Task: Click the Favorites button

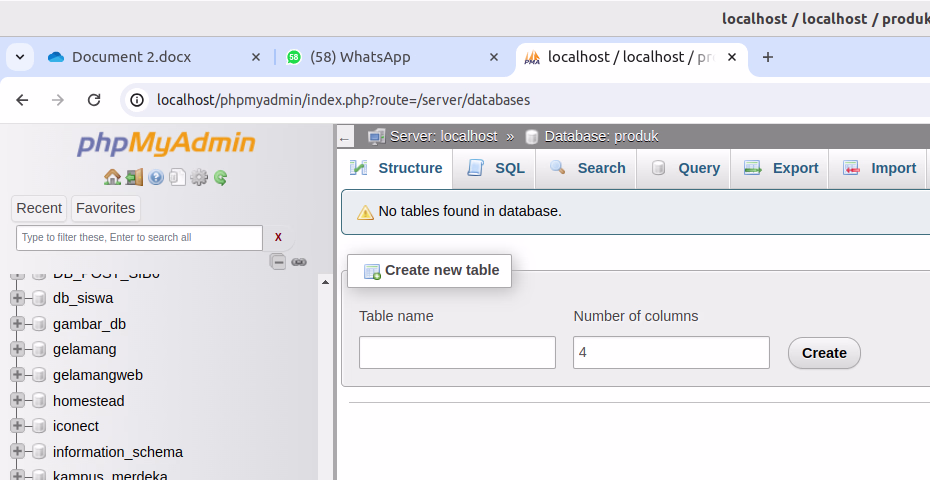Action: [106, 208]
